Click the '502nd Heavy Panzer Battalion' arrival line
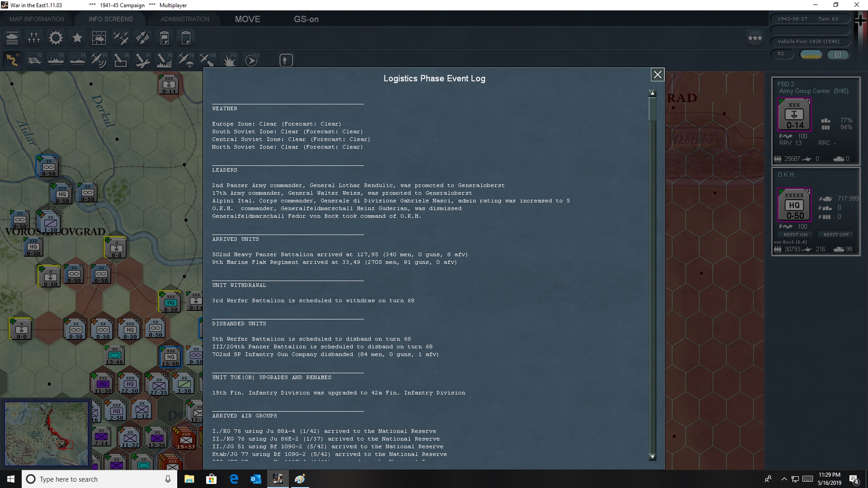This screenshot has width=868, height=488. coord(340,254)
